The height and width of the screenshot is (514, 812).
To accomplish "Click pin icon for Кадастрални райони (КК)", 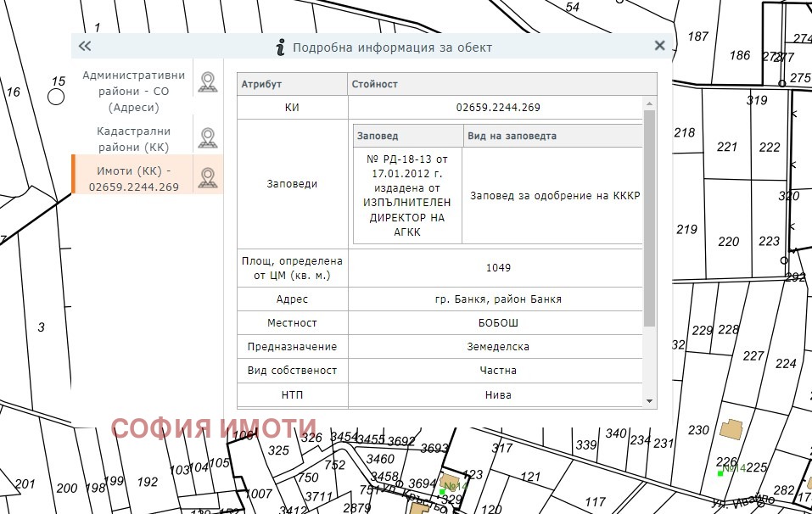I will (208, 138).
